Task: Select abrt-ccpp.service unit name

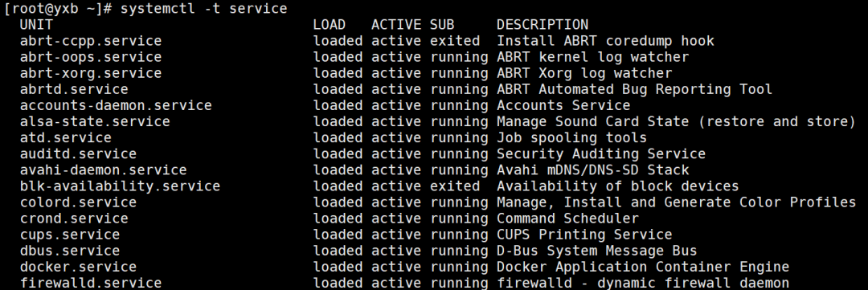Action: [x=91, y=41]
